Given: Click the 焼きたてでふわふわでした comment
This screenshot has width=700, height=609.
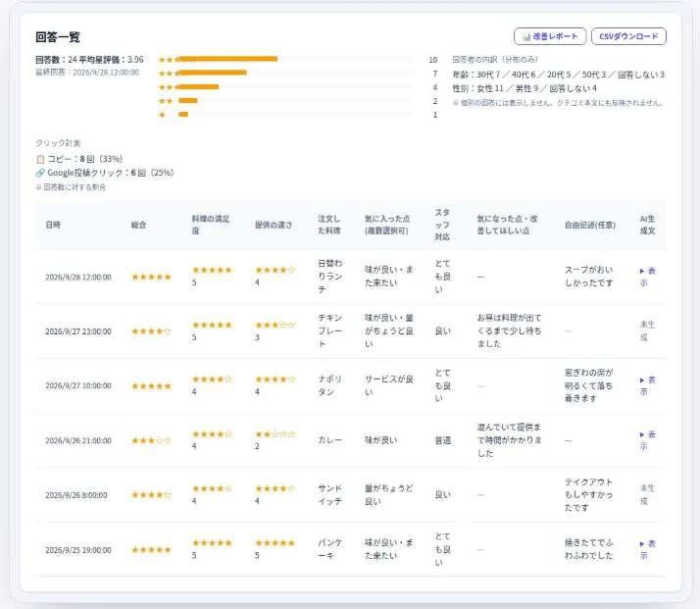Looking at the screenshot, I should (x=589, y=549).
